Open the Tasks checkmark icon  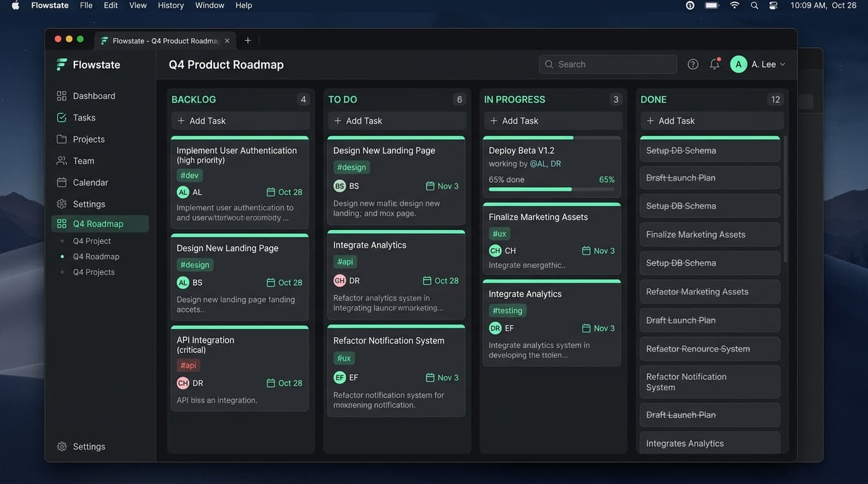click(x=61, y=117)
